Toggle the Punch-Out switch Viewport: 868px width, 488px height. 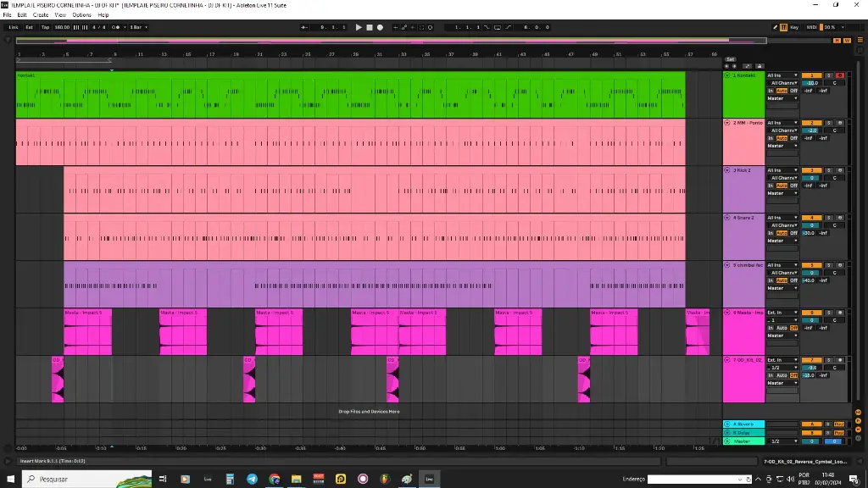pyautogui.click(x=509, y=27)
